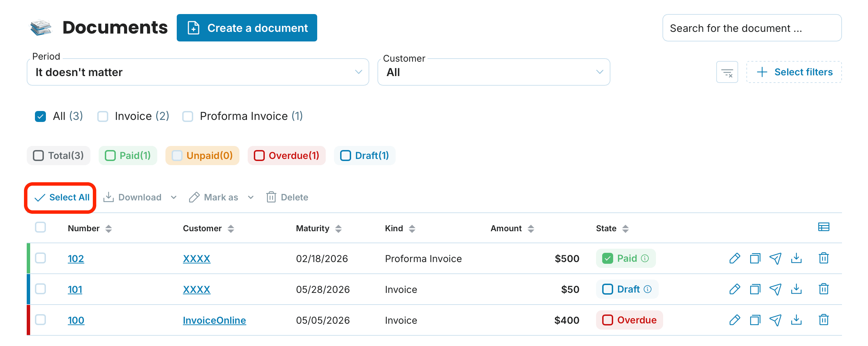Check the Proforma Invoice (1) checkbox
The width and height of the screenshot is (868, 346).
188,116
